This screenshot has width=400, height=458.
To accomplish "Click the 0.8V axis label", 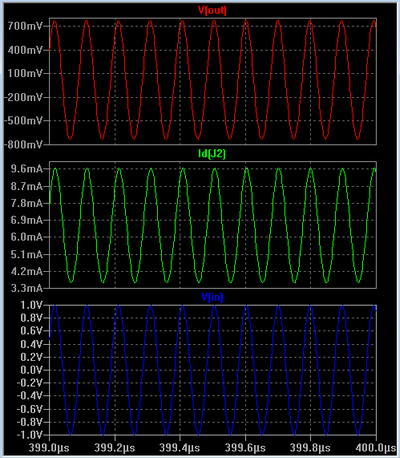I will pyautogui.click(x=32, y=318).
